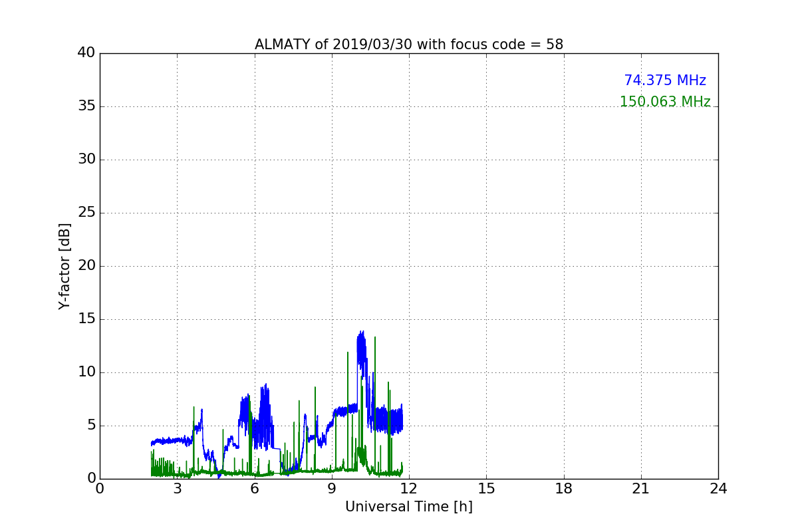Screen dimensions: 798x532
Task: Click y-axis tick label 25
Action: tap(86, 213)
